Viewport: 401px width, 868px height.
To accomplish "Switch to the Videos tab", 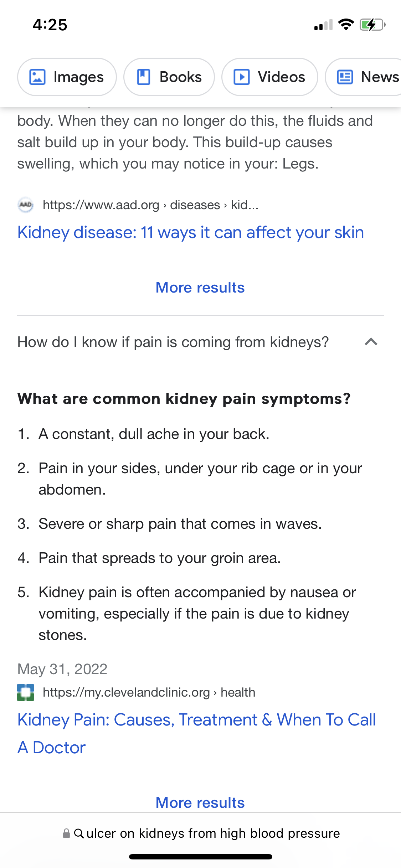I will pyautogui.click(x=269, y=77).
